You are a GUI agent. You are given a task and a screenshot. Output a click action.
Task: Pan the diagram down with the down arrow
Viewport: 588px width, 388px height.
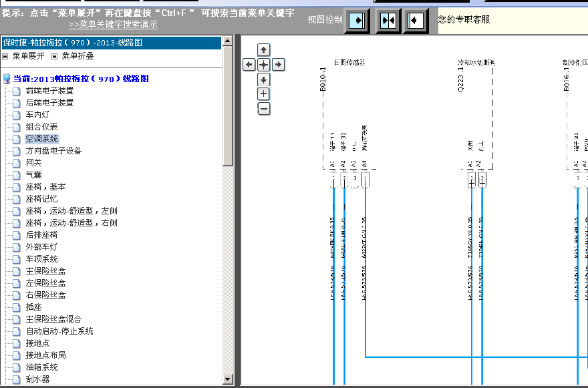click(264, 79)
